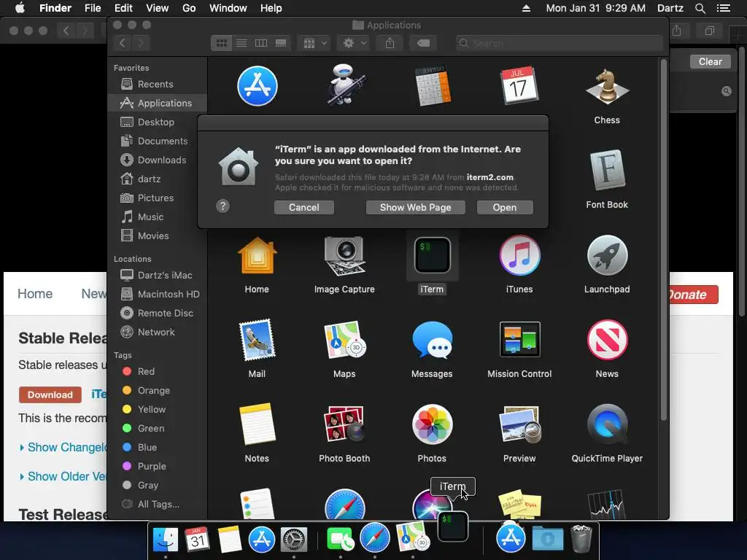Select the Mail app icon
The width and height of the screenshot is (747, 560).
pos(258,340)
